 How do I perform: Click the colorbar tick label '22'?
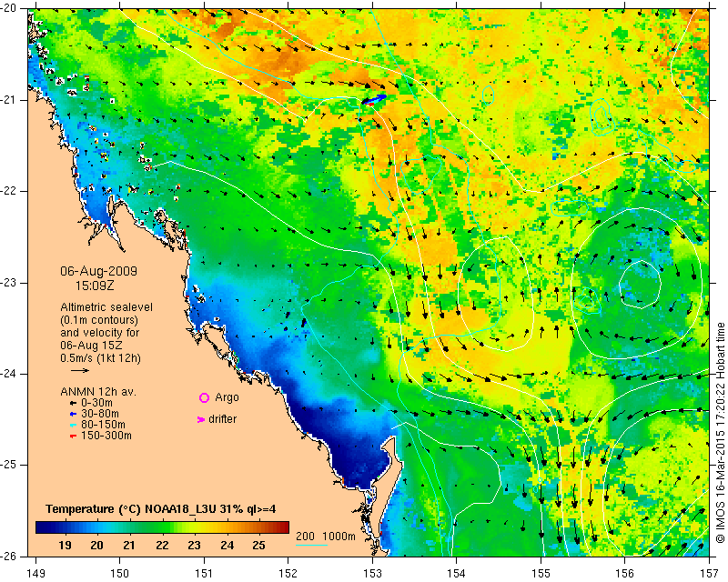(x=162, y=546)
